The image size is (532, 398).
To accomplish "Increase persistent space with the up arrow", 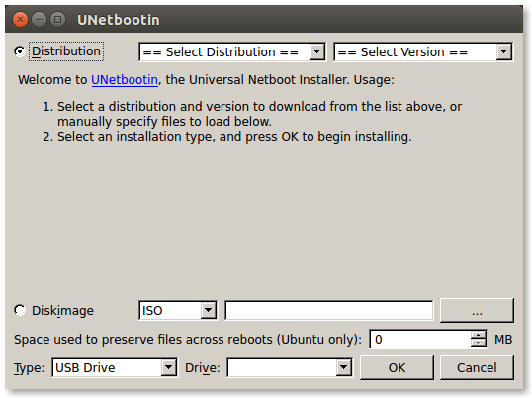I will click(479, 335).
